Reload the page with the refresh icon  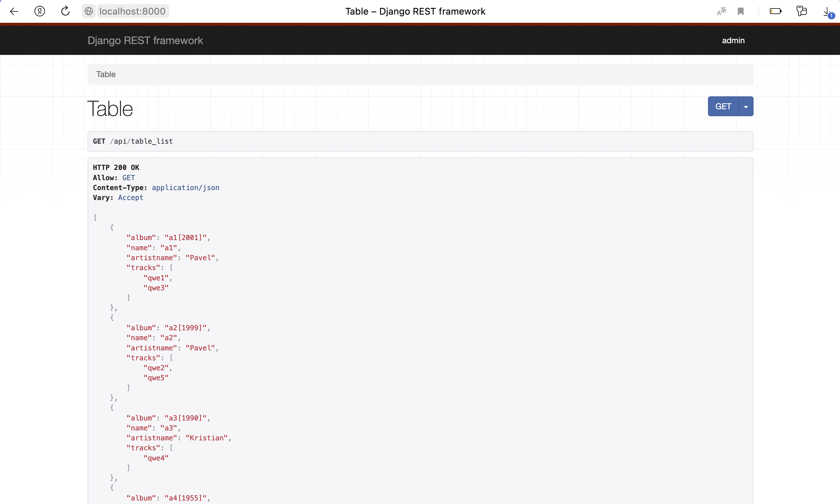[x=65, y=11]
